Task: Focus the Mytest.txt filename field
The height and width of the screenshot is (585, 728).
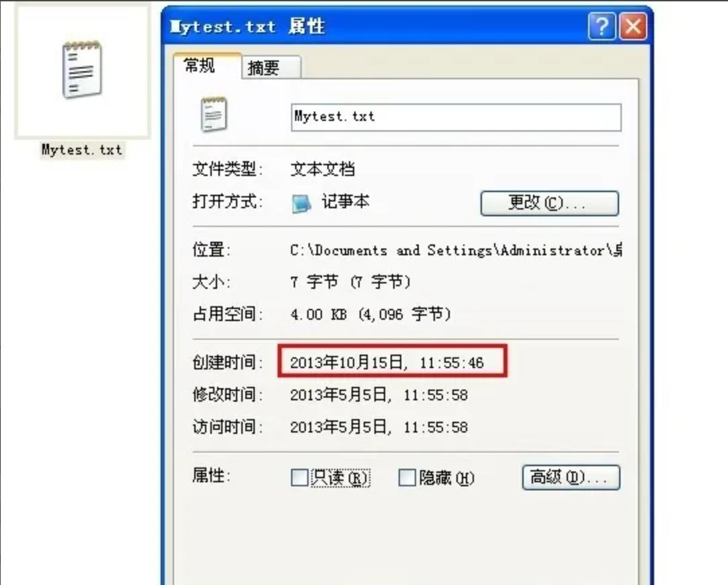Action: (x=456, y=118)
